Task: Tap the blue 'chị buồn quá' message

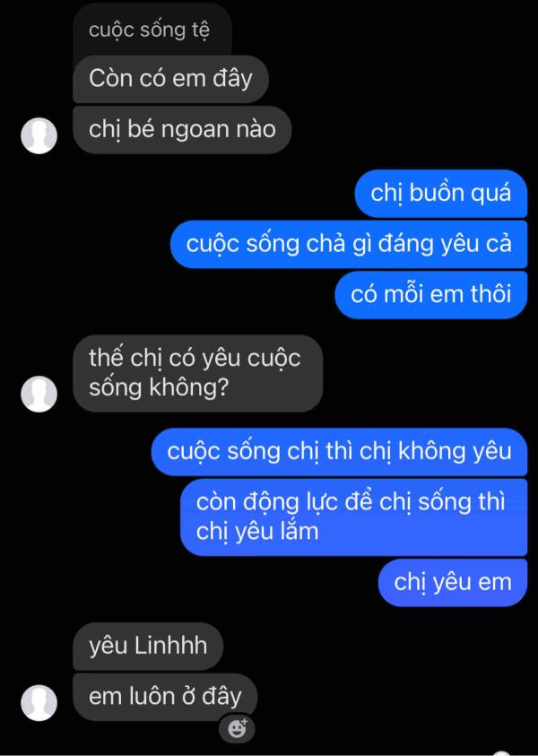Action: click(x=440, y=194)
